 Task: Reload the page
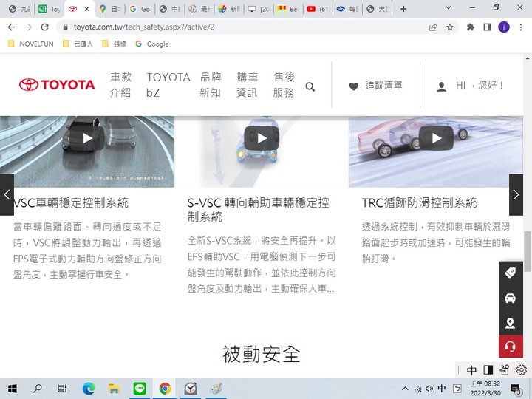[x=44, y=27]
